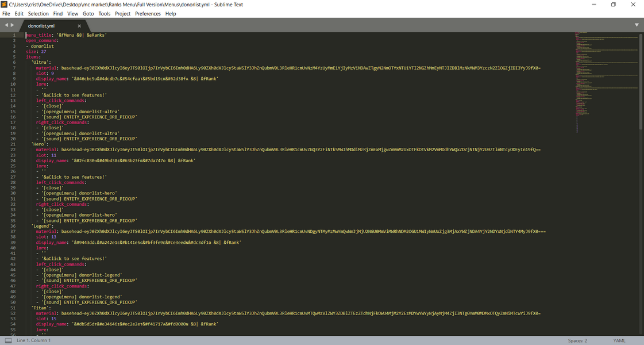Screen dimensions: 644x345
Task: Click the minimap code overview
Action: click(x=606, y=82)
